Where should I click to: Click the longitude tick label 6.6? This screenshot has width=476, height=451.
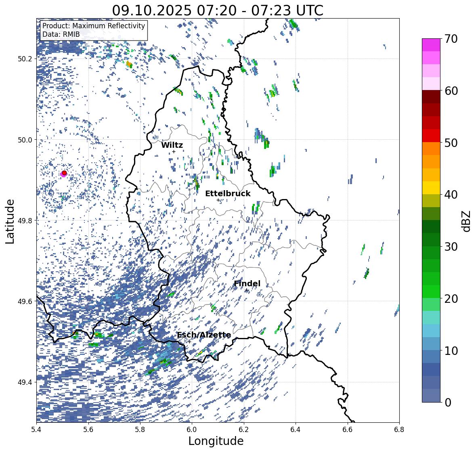(348, 430)
